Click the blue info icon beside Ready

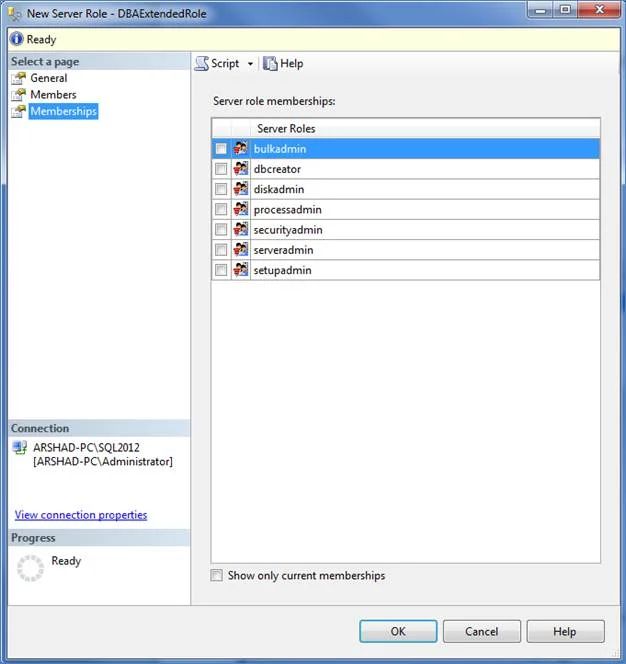tap(17, 39)
